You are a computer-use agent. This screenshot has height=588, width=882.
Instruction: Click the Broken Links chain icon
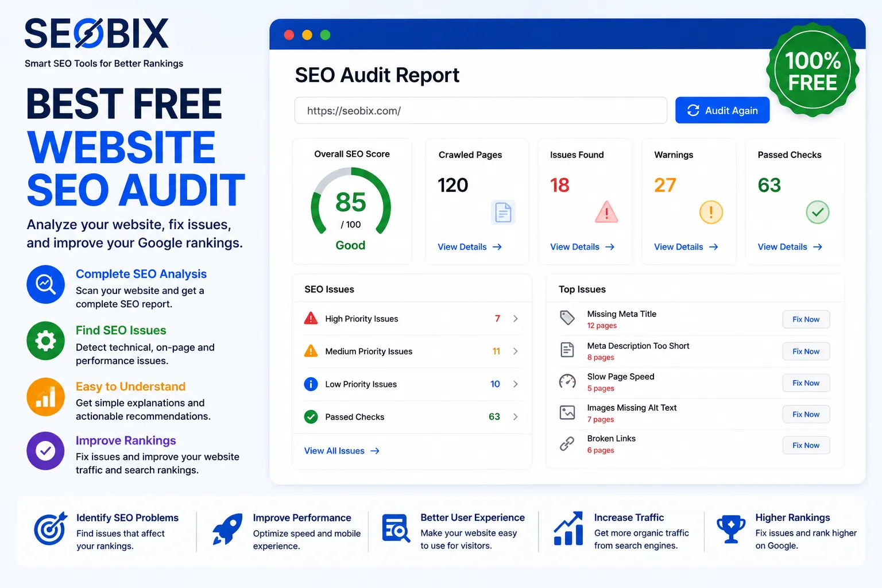pyautogui.click(x=567, y=443)
